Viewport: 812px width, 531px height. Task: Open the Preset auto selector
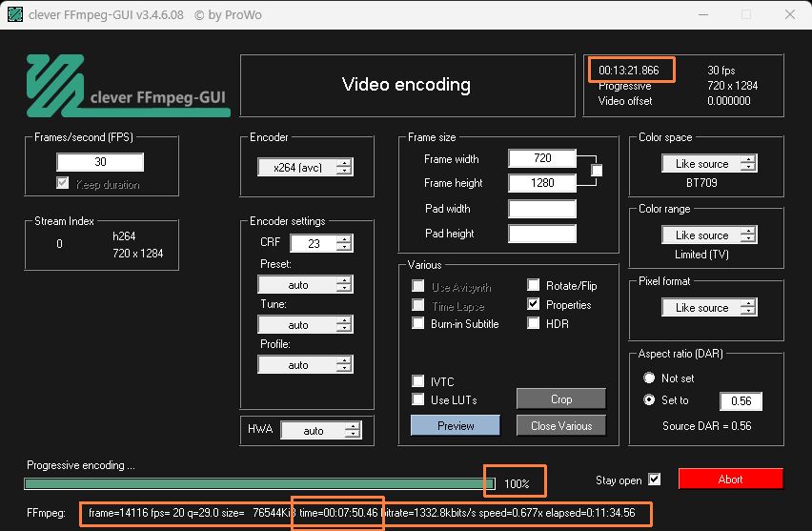306,284
